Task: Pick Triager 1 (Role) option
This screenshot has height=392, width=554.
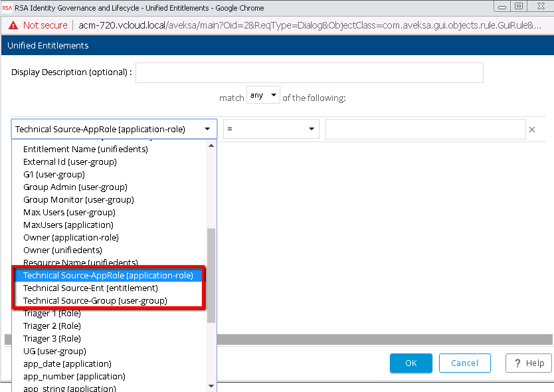Action: click(52, 314)
